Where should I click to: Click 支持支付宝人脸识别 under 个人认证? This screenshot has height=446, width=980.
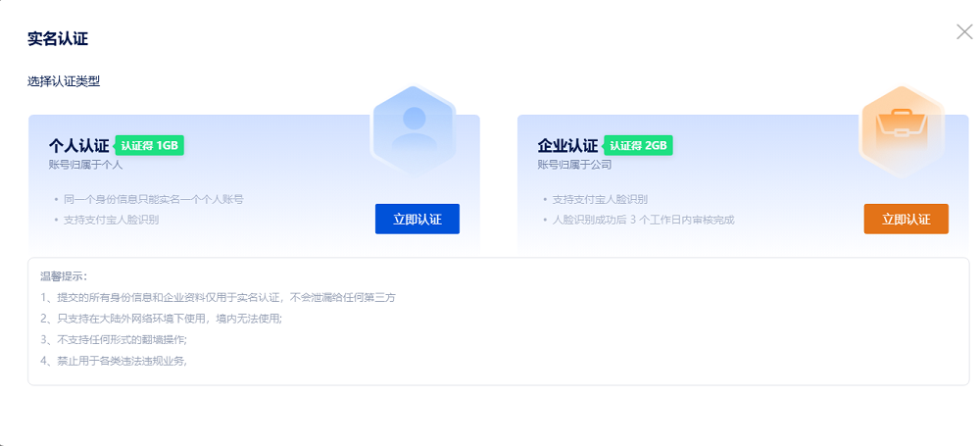[112, 220]
